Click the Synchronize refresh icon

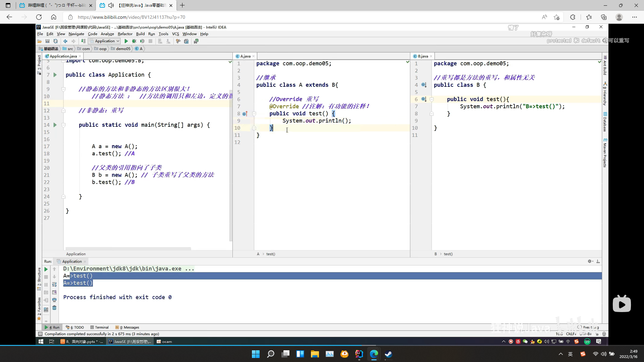pyautogui.click(x=55, y=41)
